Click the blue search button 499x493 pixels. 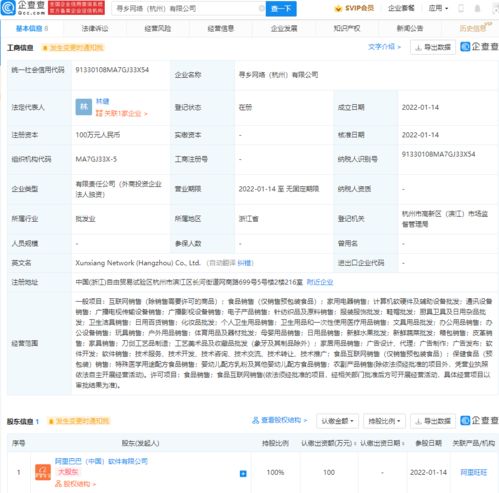[x=281, y=9]
